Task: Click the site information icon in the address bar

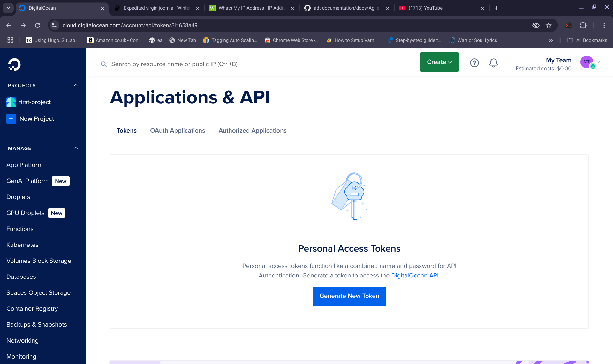Action: pos(55,25)
